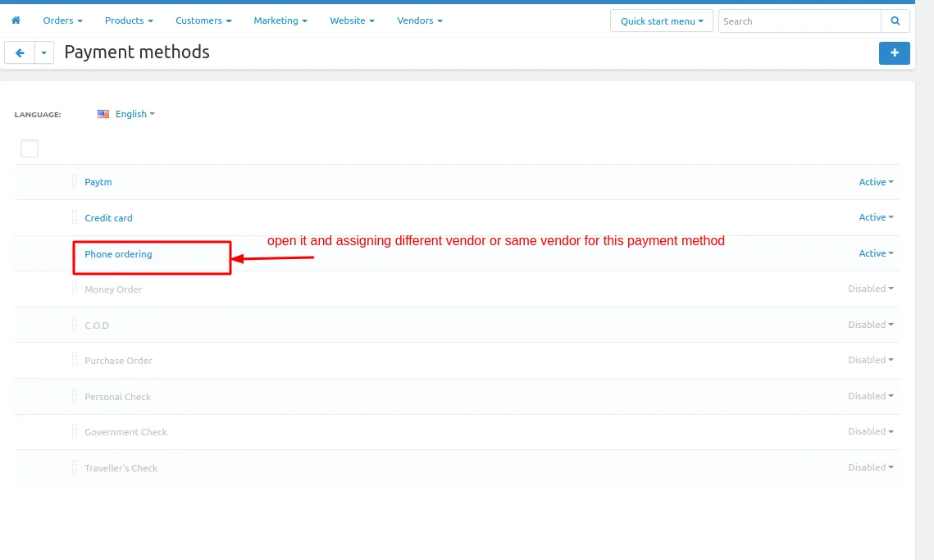
Task: Go to the home dashboard icon
Action: click(16, 20)
